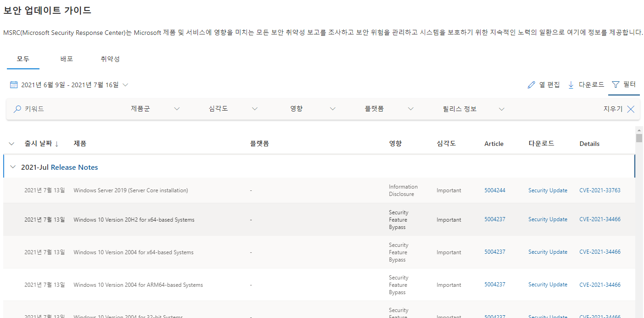Collapse the 2021-Jul group chevron
The width and height of the screenshot is (644, 318).
pyautogui.click(x=13, y=167)
